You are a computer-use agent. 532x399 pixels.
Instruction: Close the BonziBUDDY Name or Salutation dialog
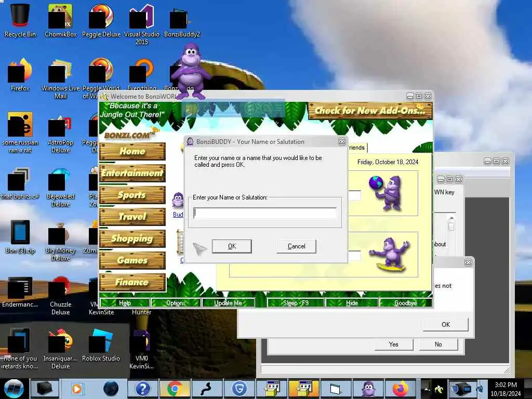click(342, 141)
